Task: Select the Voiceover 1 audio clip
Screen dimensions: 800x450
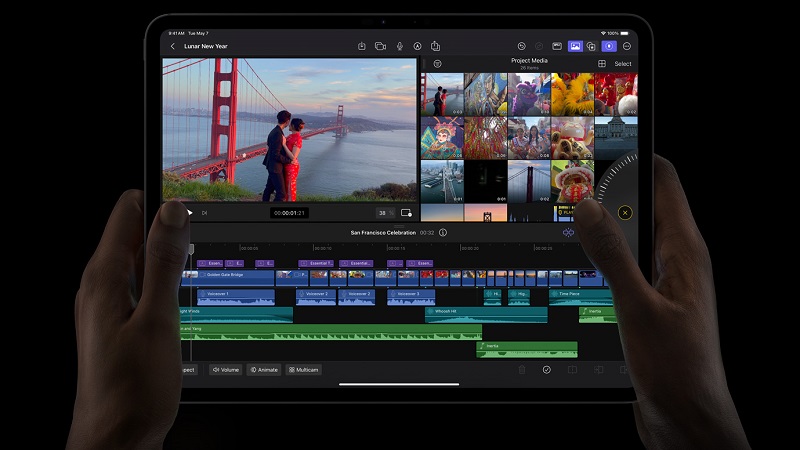Action: coord(236,297)
